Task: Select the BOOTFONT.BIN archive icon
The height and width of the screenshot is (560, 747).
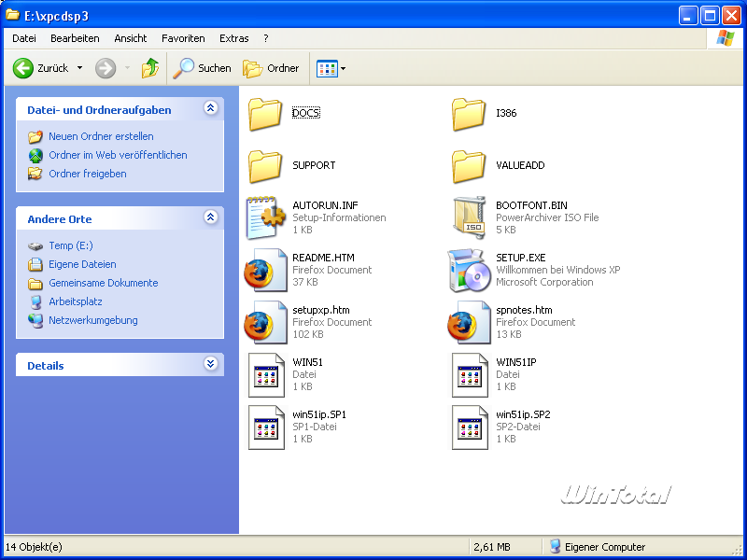Action: [x=469, y=217]
